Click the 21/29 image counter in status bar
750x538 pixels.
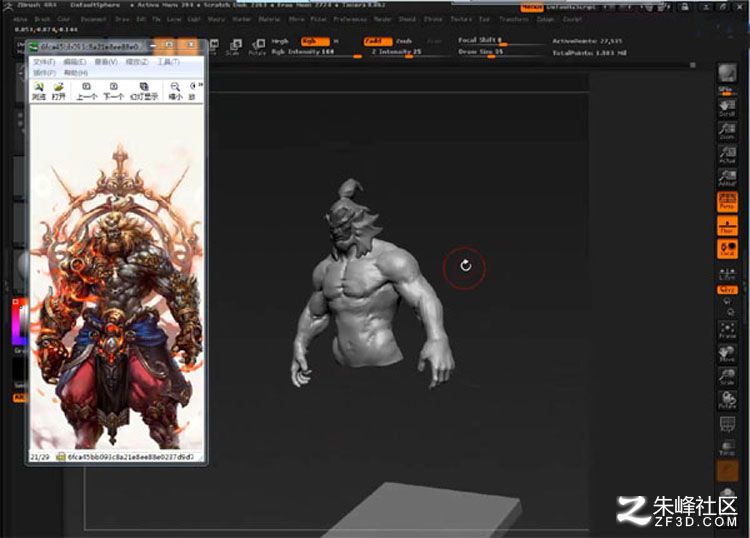(x=40, y=457)
